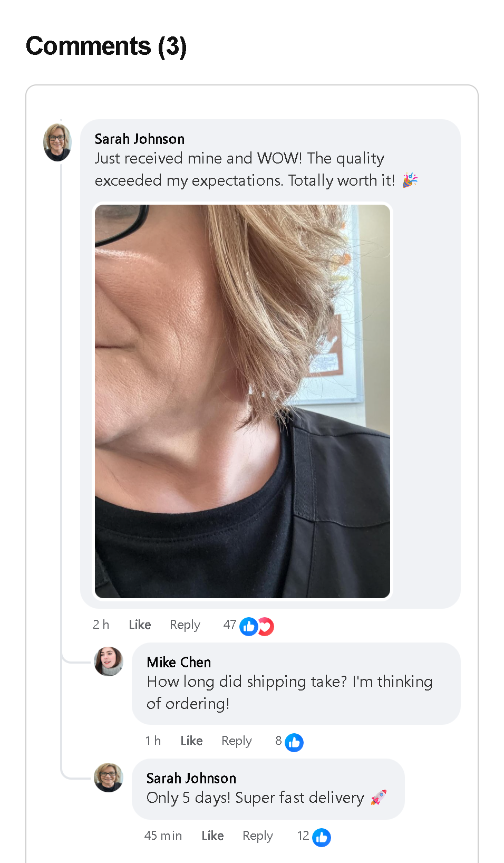Image resolution: width=504 pixels, height=863 pixels.
Task: Reply to the "Only 5 days!" comment
Action: click(257, 836)
